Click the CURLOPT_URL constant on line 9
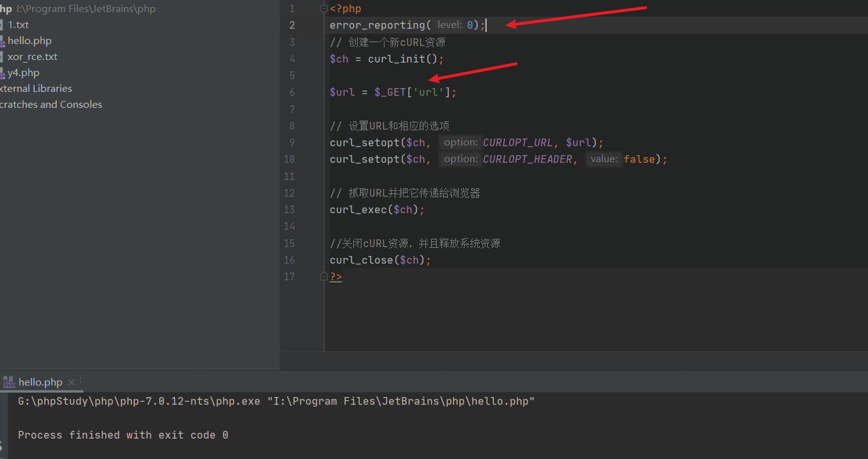The height and width of the screenshot is (459, 868). [x=517, y=142]
